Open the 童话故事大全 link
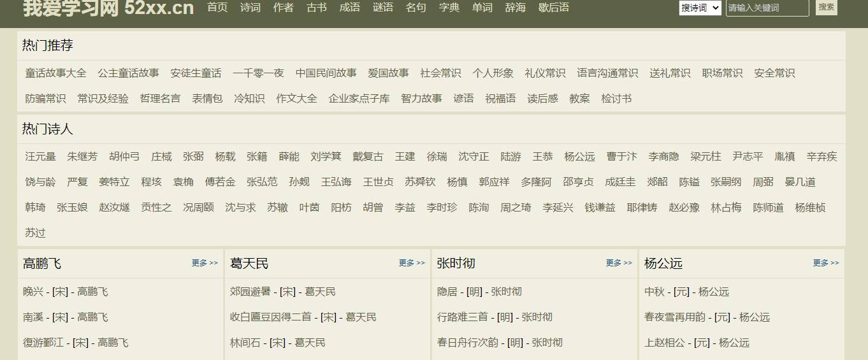The image size is (868, 360). [x=56, y=73]
